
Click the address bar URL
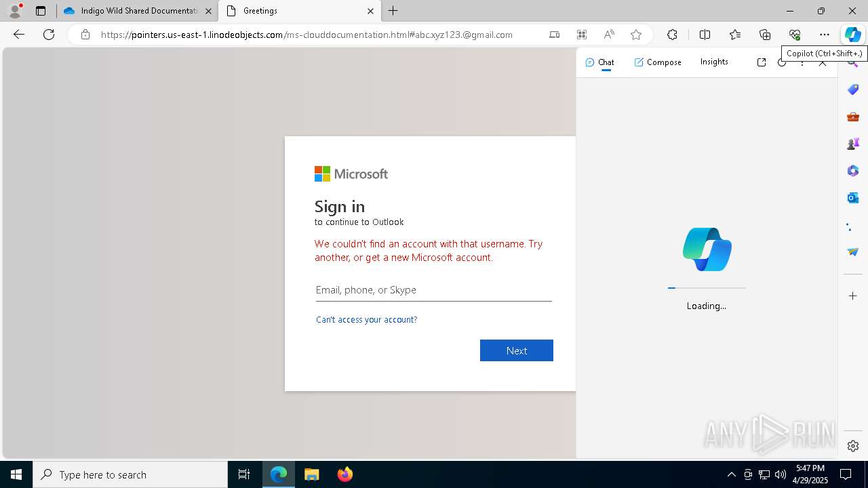(307, 35)
